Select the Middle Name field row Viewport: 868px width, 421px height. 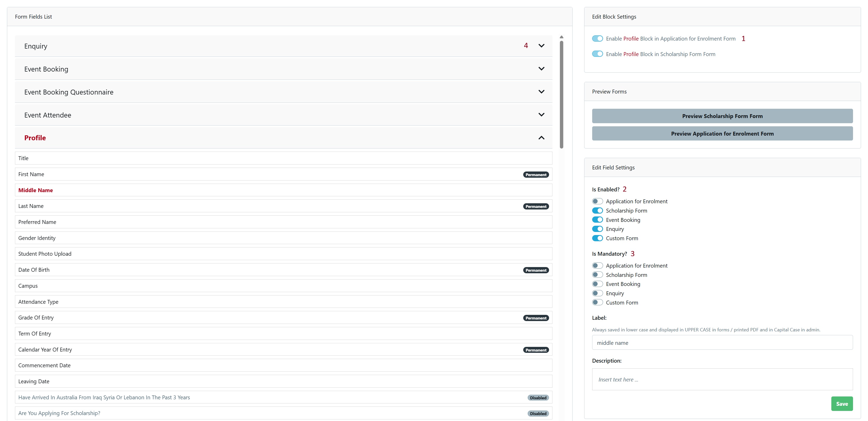point(283,190)
